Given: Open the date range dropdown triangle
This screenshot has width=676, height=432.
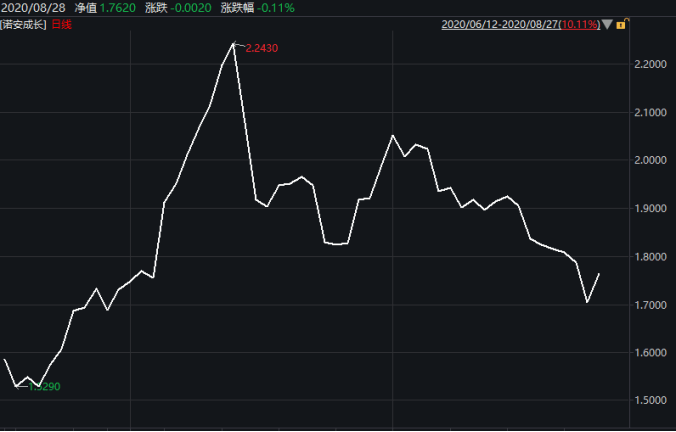Looking at the screenshot, I should point(607,22).
